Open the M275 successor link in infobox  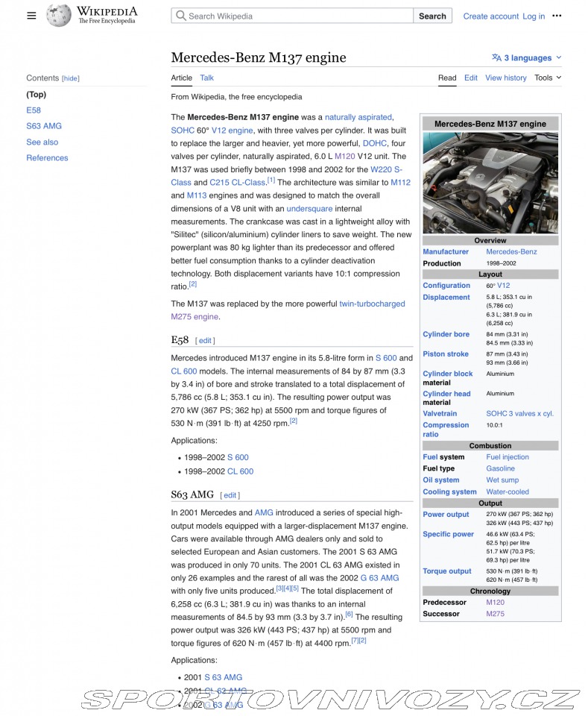point(495,614)
